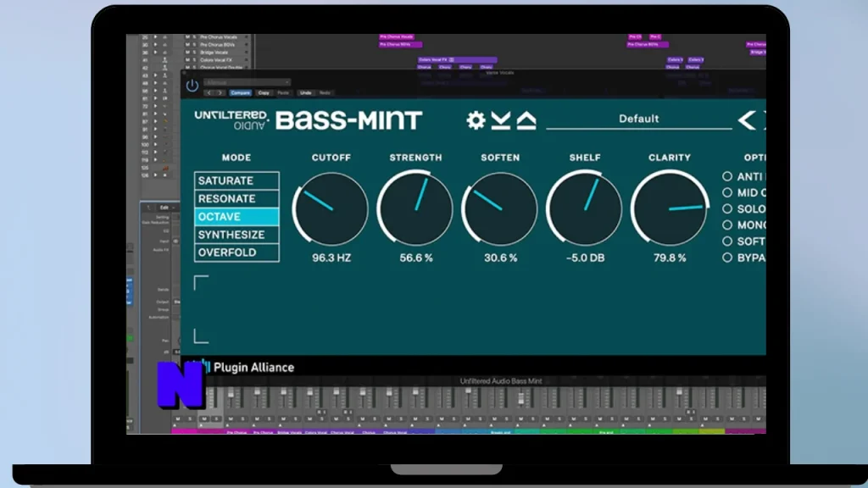The height and width of the screenshot is (488, 868).
Task: Click track icon of Bridge Vocals
Action: [164, 52]
